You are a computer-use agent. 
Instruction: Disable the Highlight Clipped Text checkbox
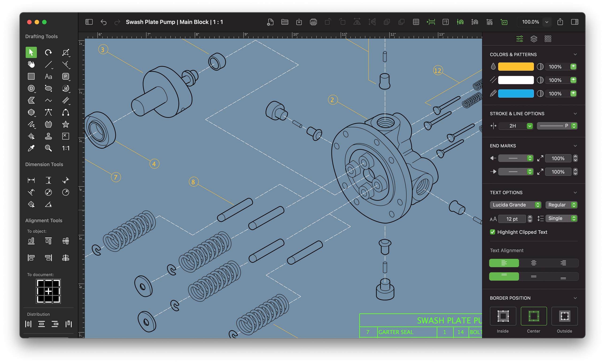click(493, 232)
